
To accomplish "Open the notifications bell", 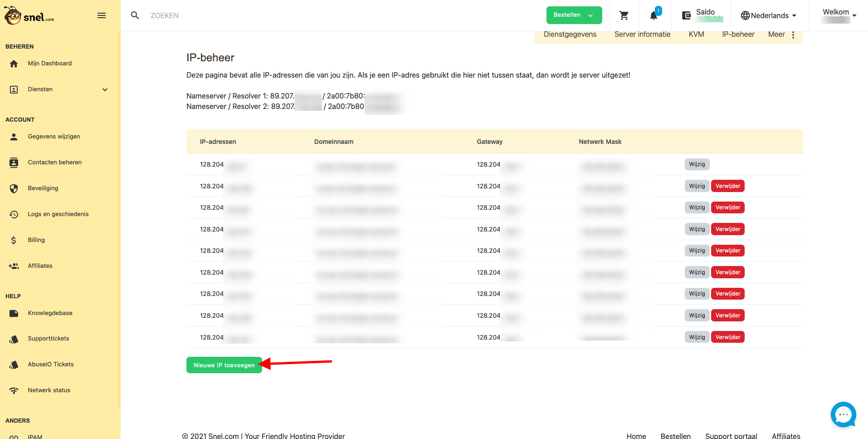I will click(x=653, y=15).
